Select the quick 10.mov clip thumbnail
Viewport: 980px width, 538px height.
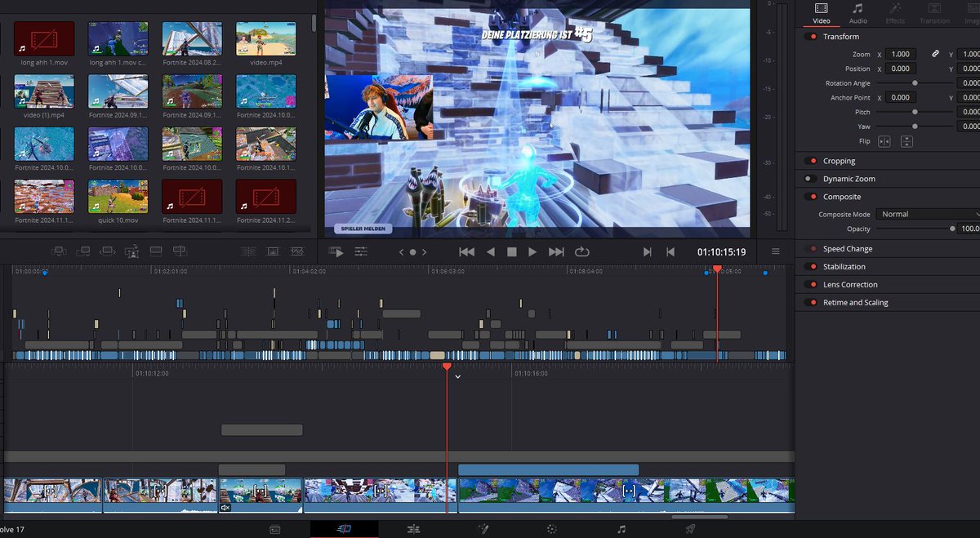[x=118, y=197]
